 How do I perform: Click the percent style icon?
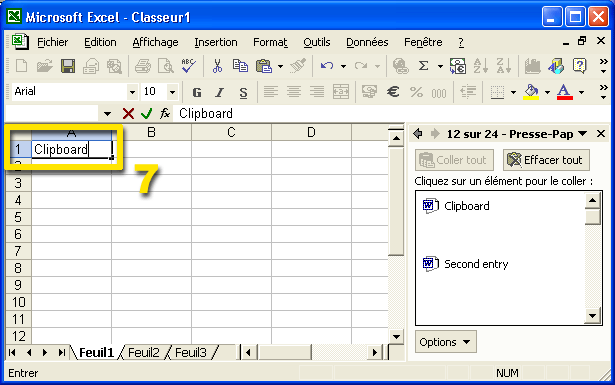pos(416,92)
